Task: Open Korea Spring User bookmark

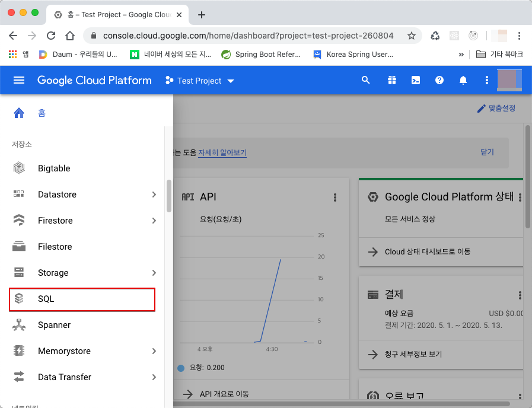Action: click(x=353, y=55)
